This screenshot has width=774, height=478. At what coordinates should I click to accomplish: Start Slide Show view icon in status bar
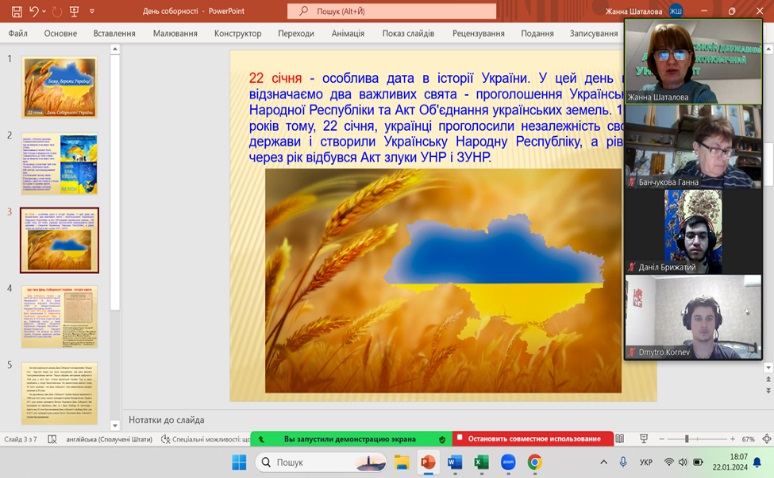tap(644, 438)
